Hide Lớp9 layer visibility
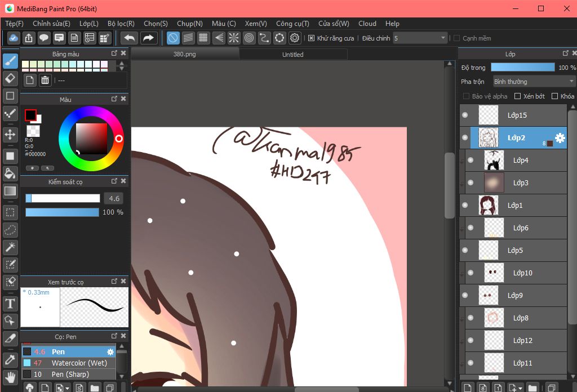The width and height of the screenshot is (577, 392). [465, 295]
